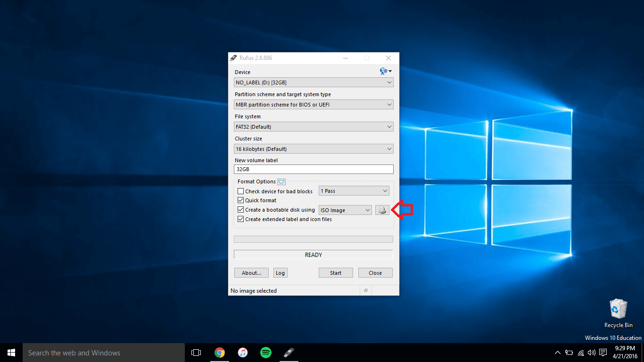Open the File system FAT32 dropdown
This screenshot has width=644, height=362.
point(314,127)
